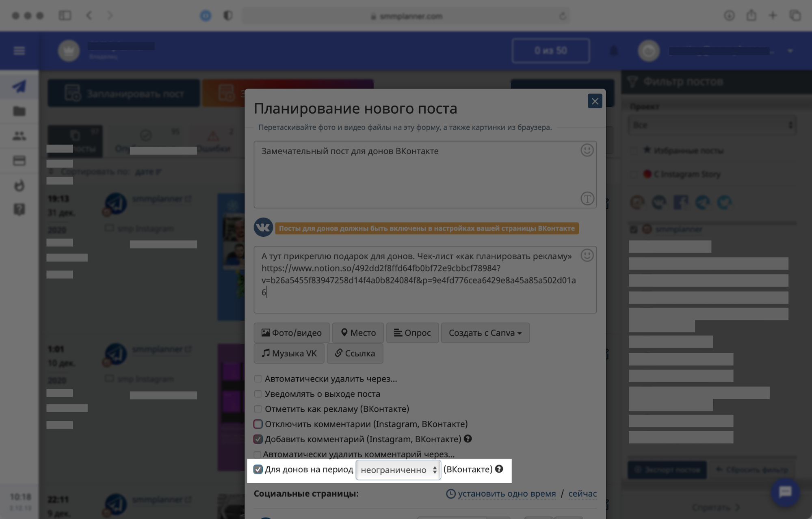
Task: Open emoji picker in post text field
Action: (x=587, y=150)
